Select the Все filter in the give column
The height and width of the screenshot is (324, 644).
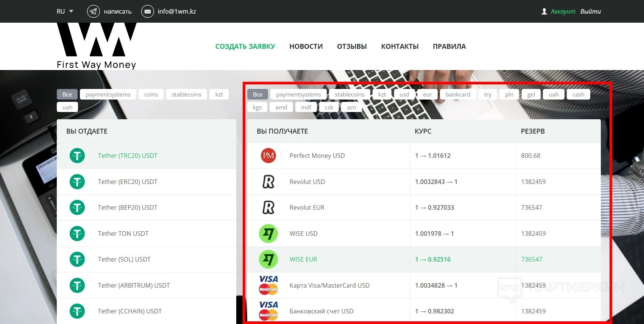[67, 94]
